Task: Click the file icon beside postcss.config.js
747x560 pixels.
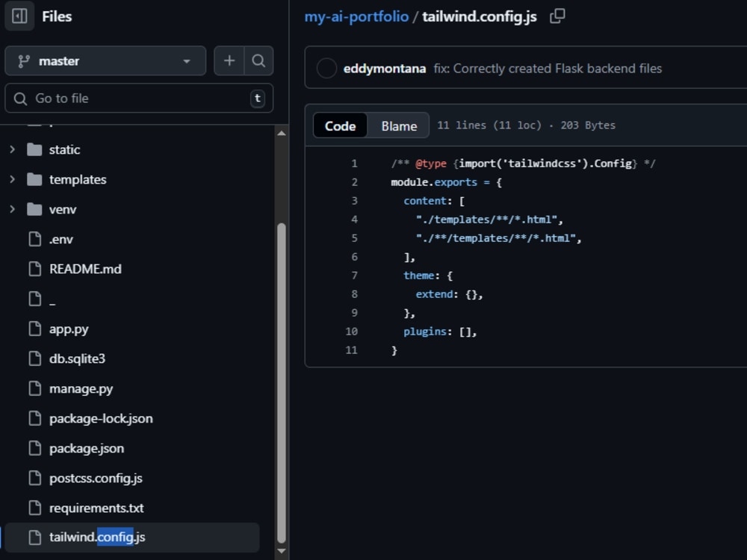Action: pyautogui.click(x=35, y=478)
